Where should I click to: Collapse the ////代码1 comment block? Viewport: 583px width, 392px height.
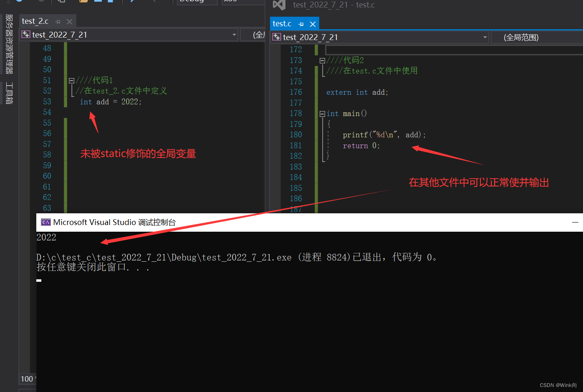pyautogui.click(x=71, y=81)
